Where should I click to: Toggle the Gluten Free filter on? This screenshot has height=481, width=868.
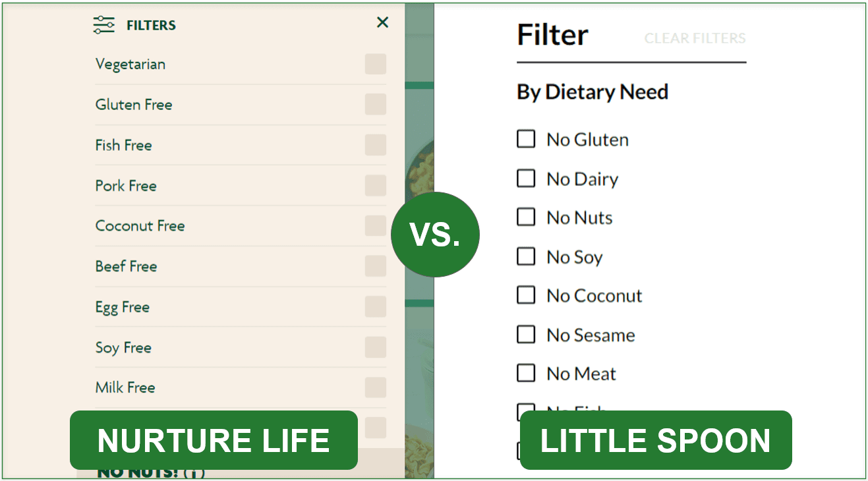(375, 104)
